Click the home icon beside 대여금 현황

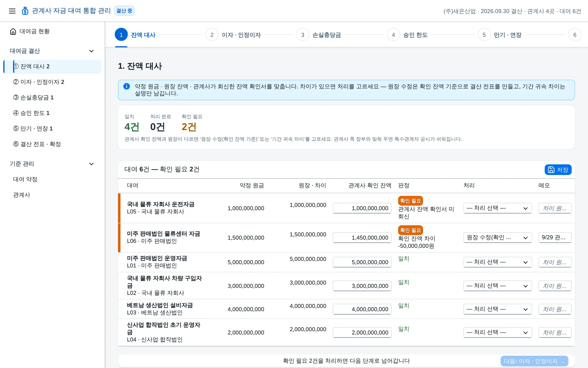[x=13, y=32]
